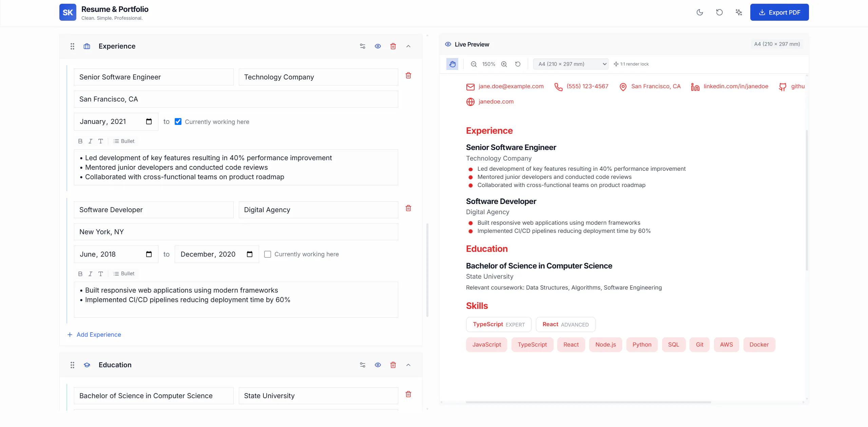Open Experience section settings sliders icon
The image size is (868, 427).
(363, 46)
